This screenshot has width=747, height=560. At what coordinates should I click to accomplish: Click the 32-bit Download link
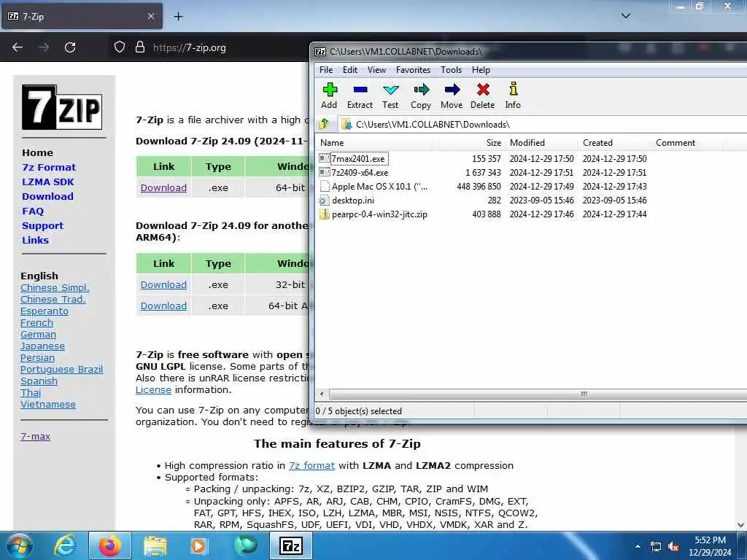click(163, 285)
